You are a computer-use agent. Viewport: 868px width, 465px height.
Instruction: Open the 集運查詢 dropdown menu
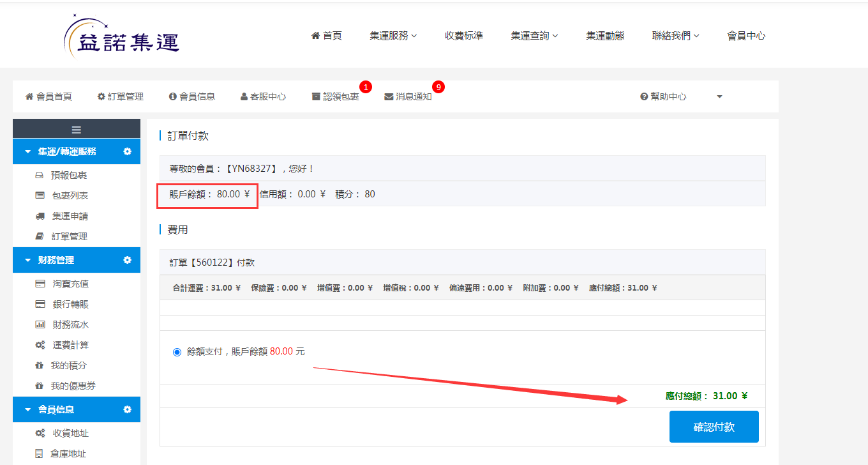(x=535, y=36)
